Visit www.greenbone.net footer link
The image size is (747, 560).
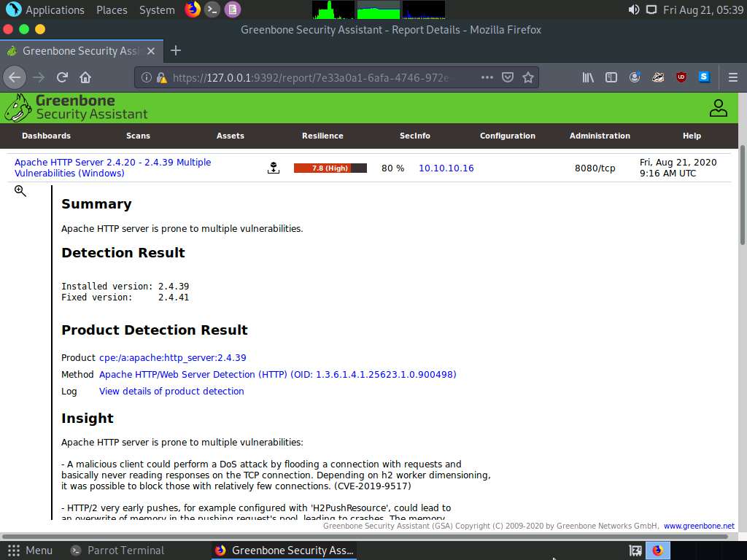699,526
